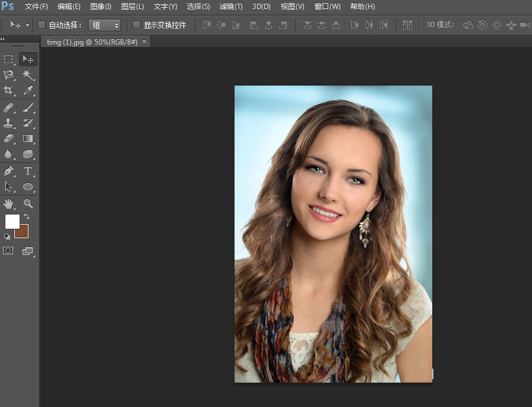532x407 pixels.
Task: Select the Clone Stamp tool
Action: point(9,123)
